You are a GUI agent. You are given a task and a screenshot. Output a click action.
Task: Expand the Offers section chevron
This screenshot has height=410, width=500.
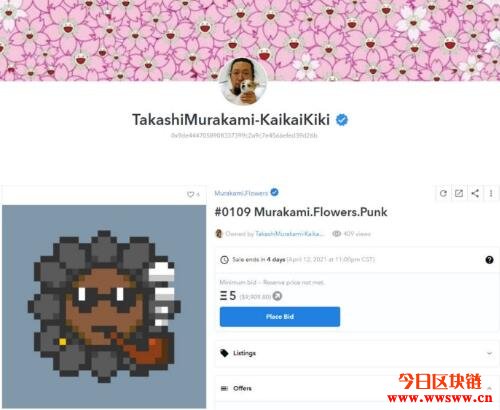[x=489, y=388]
